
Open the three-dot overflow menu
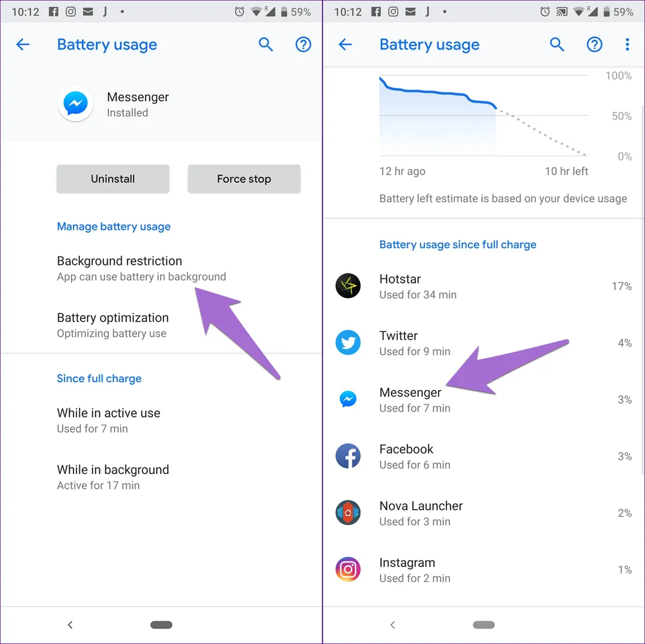627,44
